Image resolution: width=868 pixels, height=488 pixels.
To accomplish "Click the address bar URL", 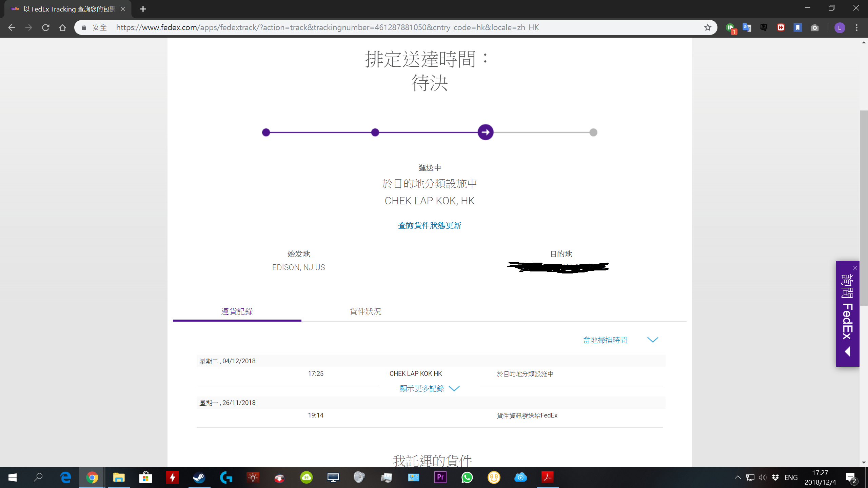I will [x=327, y=27].
